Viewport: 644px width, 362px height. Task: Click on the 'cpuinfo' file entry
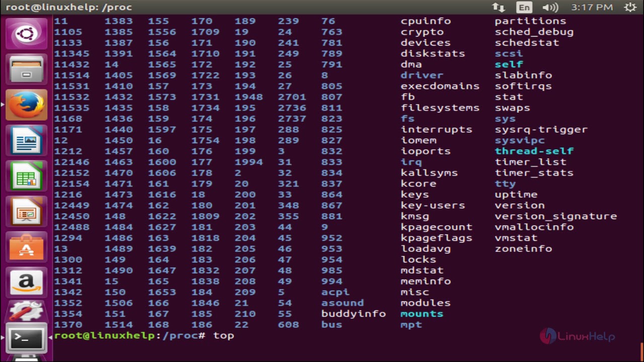tap(426, 21)
